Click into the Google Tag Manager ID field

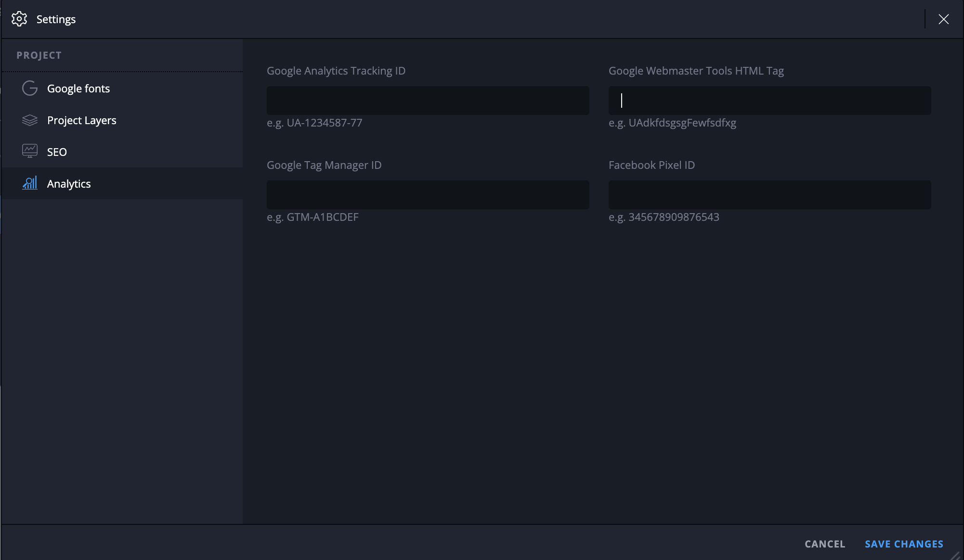pyautogui.click(x=428, y=195)
